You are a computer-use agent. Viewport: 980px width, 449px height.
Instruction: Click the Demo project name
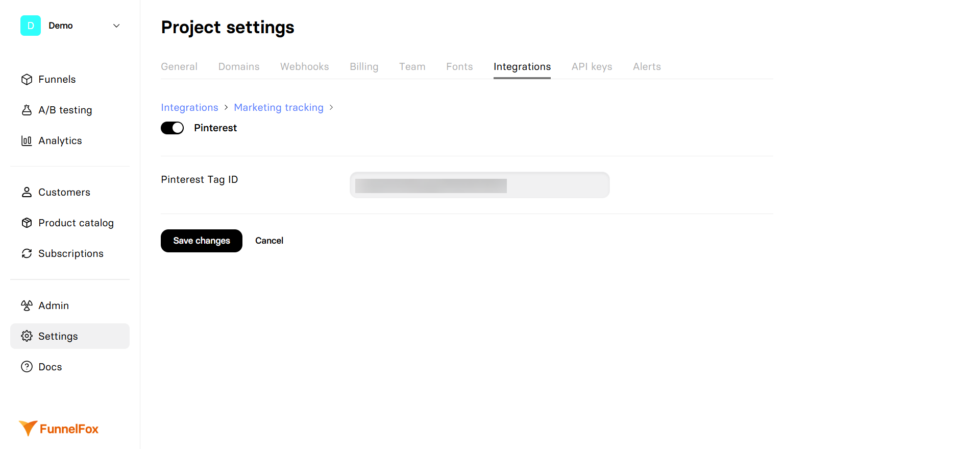tap(61, 26)
